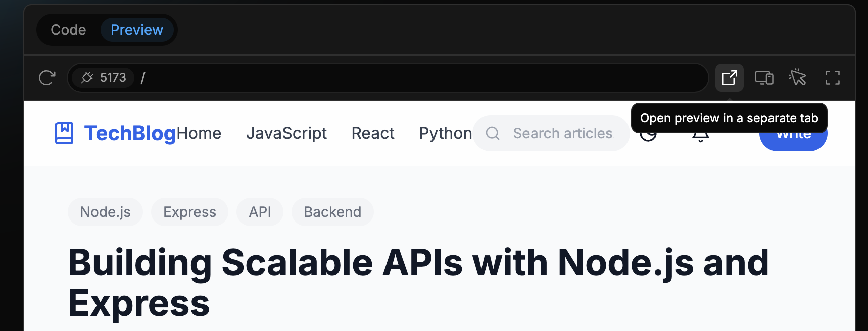Viewport: 868px width, 331px height.
Task: Click the TechBlog bookmark logo icon
Action: [x=64, y=133]
